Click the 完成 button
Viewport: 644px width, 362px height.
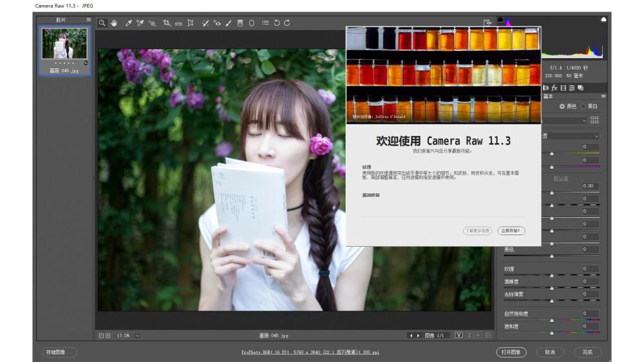click(x=588, y=352)
